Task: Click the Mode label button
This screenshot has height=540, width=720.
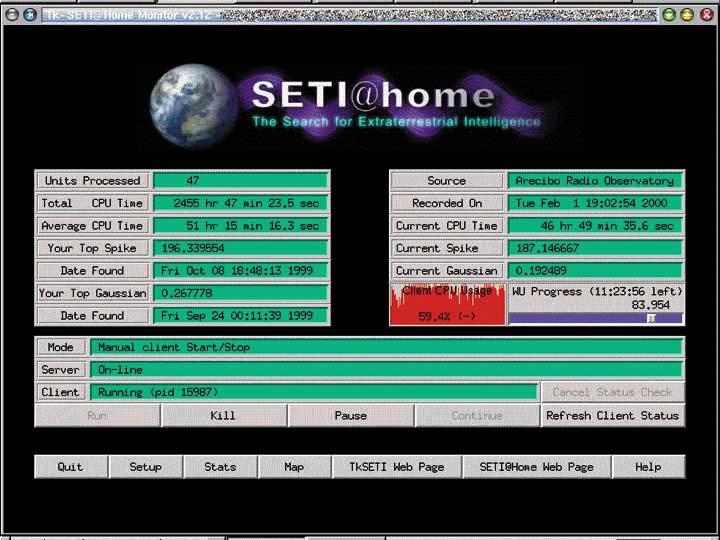Action: click(60, 347)
